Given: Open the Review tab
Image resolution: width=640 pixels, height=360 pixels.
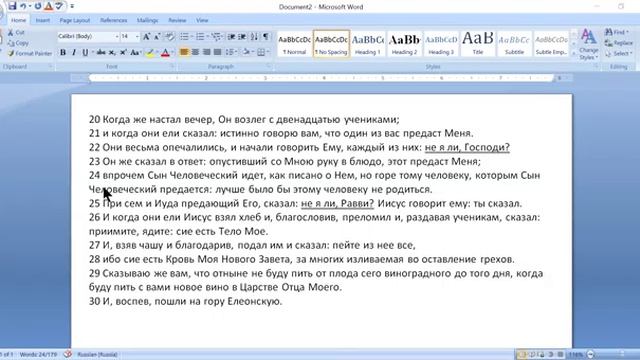Looking at the screenshot, I should pos(177,20).
